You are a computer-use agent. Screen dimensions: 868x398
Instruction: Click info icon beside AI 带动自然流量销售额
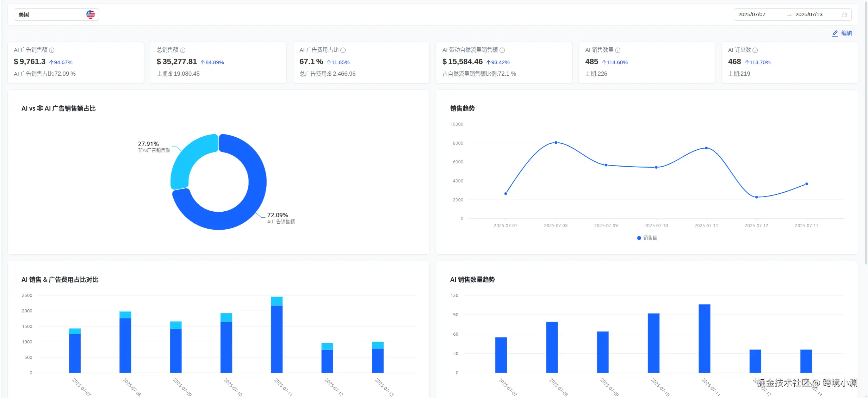coord(502,50)
